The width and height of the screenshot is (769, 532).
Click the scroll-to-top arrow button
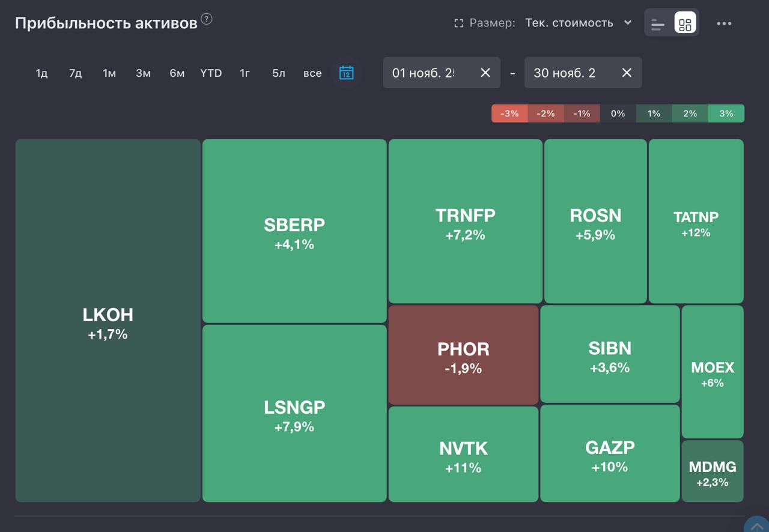tap(756, 526)
